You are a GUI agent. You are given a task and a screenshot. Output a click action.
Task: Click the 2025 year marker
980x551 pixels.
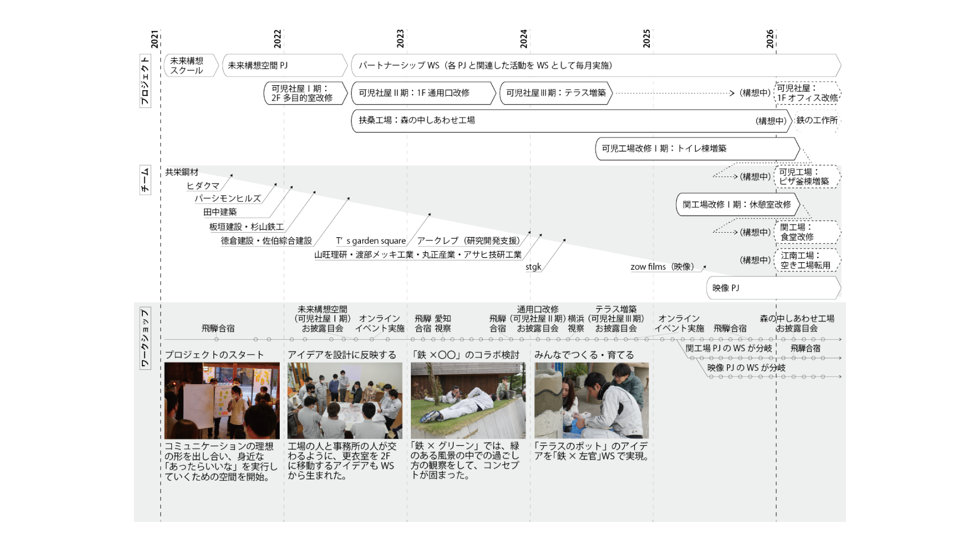[647, 39]
